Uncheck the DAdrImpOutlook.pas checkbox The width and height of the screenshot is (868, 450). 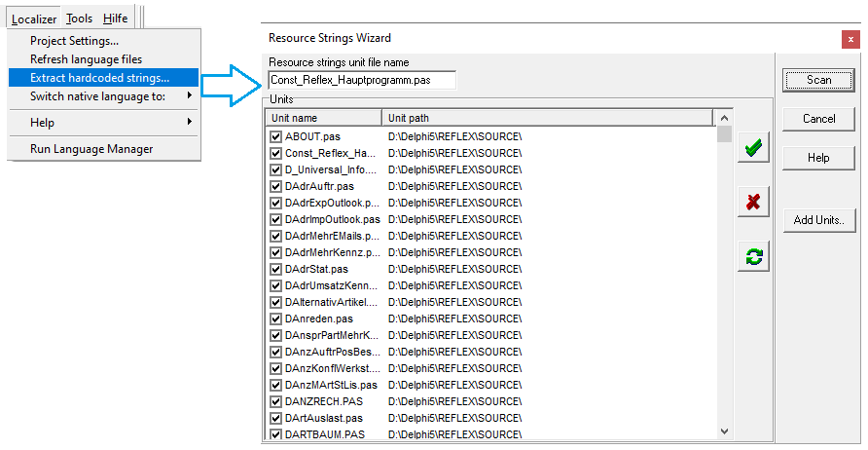(x=275, y=219)
